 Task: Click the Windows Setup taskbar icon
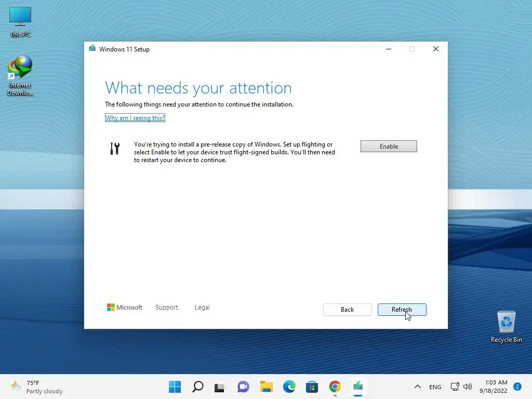(x=358, y=387)
